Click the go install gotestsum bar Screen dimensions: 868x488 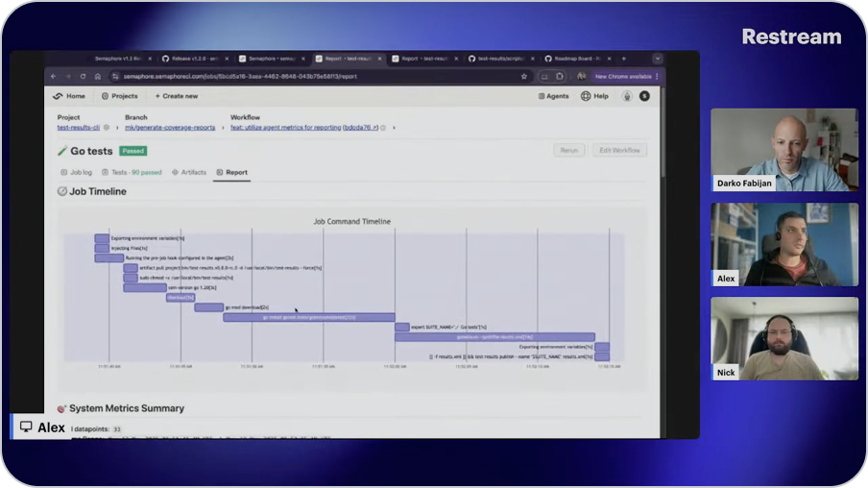pos(309,317)
